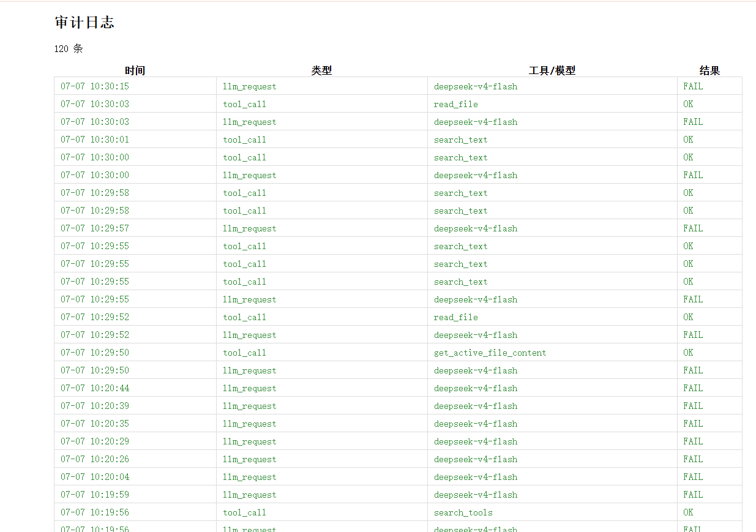This screenshot has width=756, height=532.
Task: Click FAIL result in the 10:20:44 row
Action: (693, 388)
